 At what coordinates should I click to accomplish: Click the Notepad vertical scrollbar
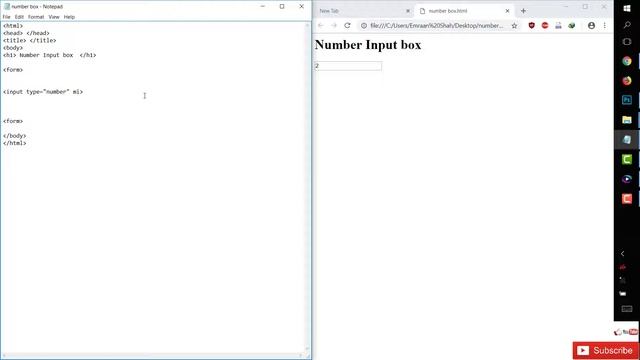tap(307, 188)
